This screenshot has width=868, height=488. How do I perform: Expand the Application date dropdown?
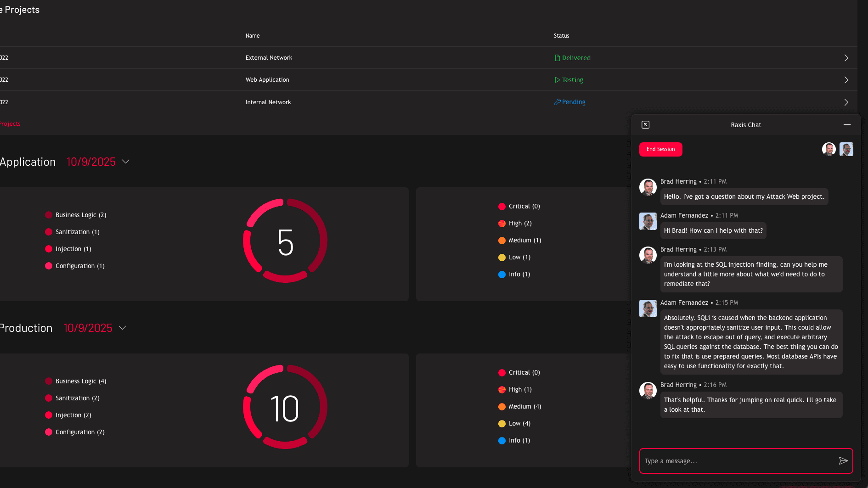coord(126,162)
